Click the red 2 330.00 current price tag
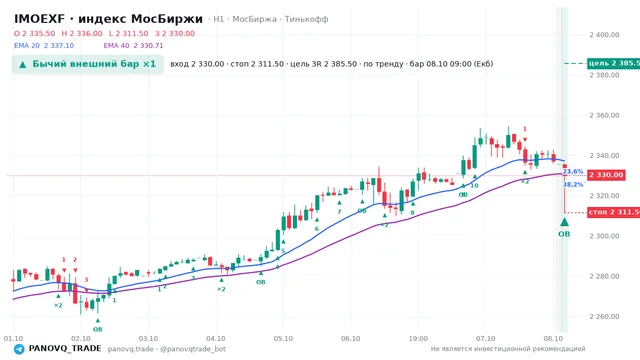 click(606, 175)
